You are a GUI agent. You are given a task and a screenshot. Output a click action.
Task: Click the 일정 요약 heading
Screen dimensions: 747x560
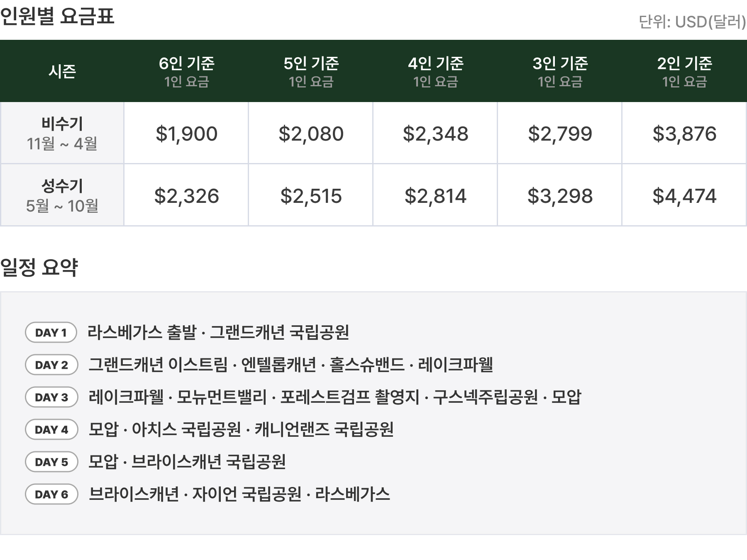click(39, 267)
